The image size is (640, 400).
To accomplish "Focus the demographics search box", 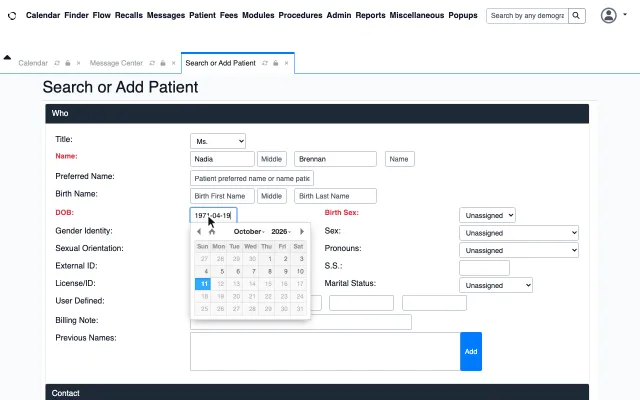I will [527, 16].
